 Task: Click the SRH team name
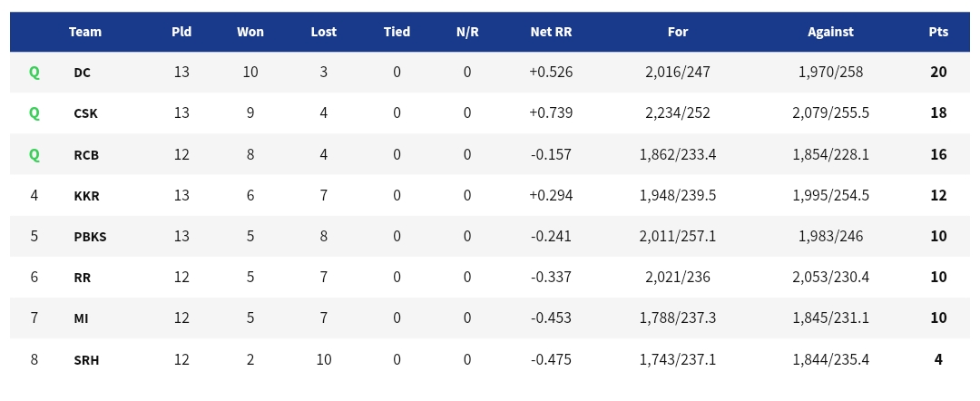86,360
